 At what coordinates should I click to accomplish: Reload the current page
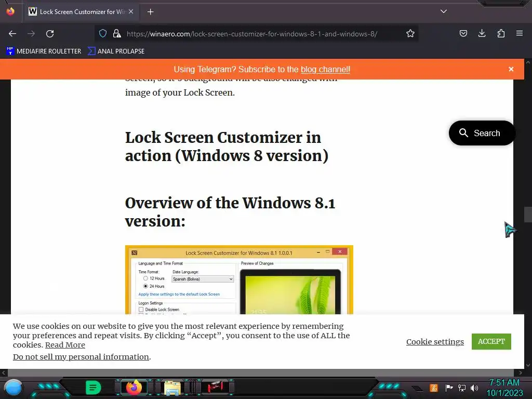(50, 34)
